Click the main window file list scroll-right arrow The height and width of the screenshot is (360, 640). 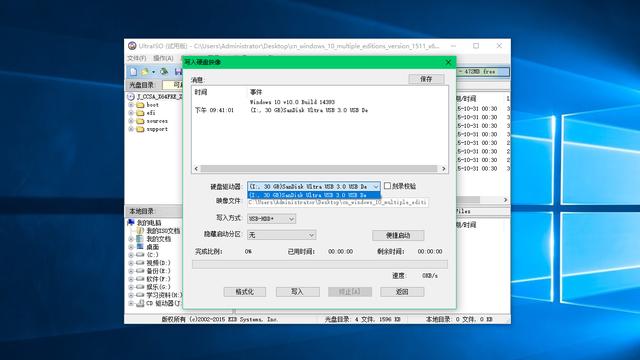(x=505, y=200)
